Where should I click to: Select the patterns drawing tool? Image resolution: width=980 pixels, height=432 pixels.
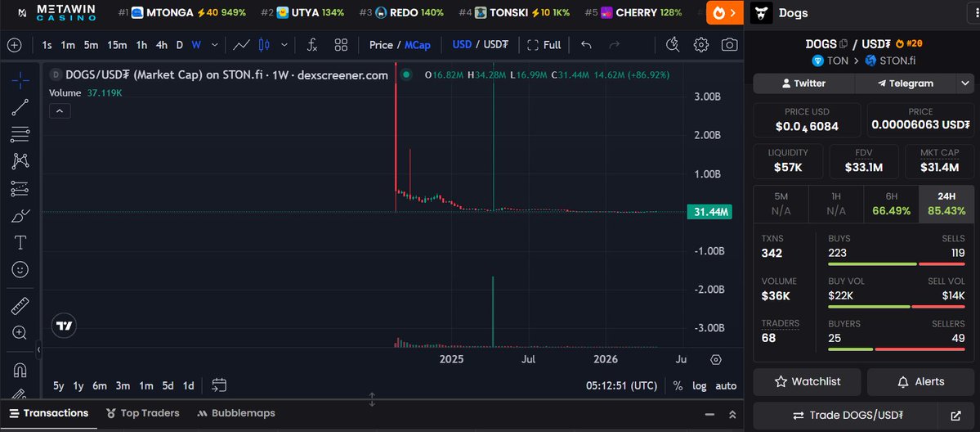point(20,161)
